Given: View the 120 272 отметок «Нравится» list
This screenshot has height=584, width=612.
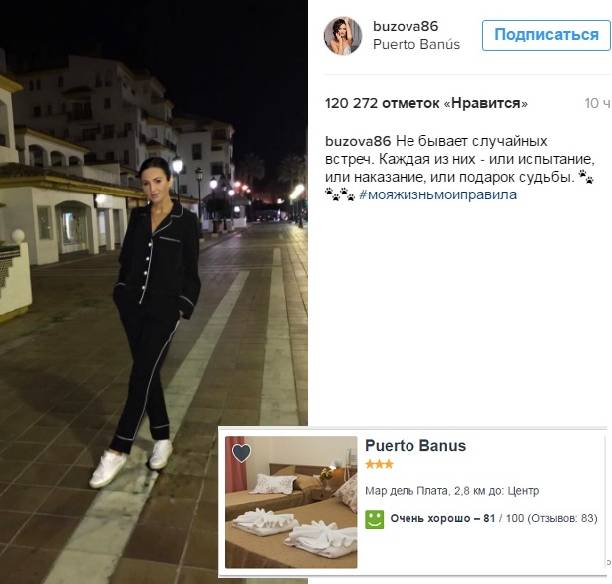Looking at the screenshot, I should tap(426, 103).
